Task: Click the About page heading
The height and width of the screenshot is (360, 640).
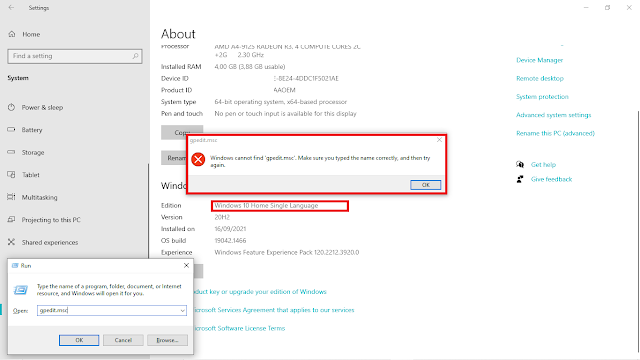Action: [178, 34]
